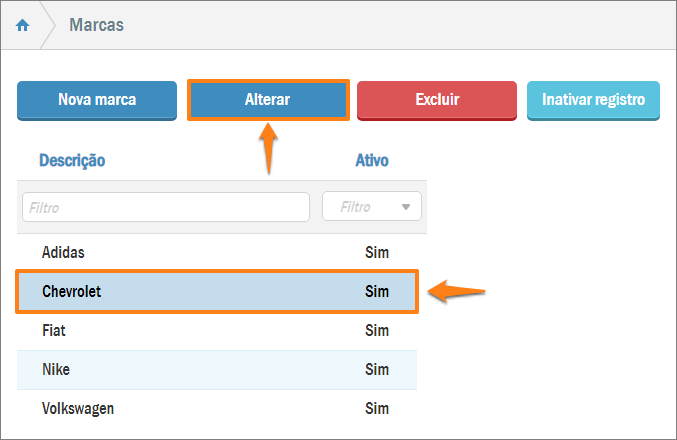This screenshot has height=440, width=677.
Task: Click the Sim value for Chevrolet
Action: pyautogui.click(x=377, y=292)
